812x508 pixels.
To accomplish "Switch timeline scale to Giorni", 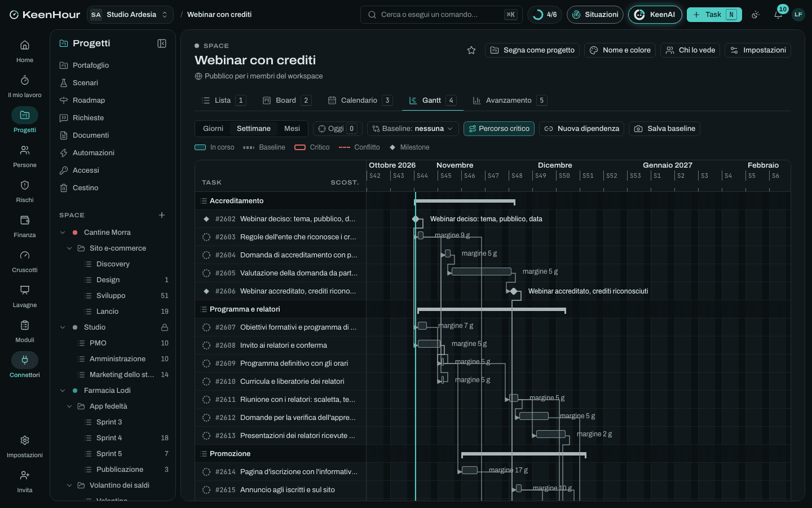I will point(213,129).
